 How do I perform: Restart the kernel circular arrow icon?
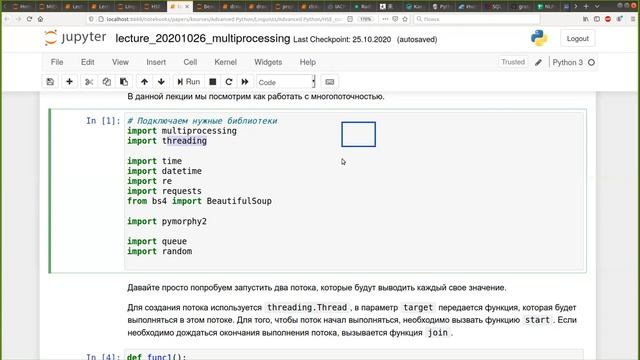[229, 82]
